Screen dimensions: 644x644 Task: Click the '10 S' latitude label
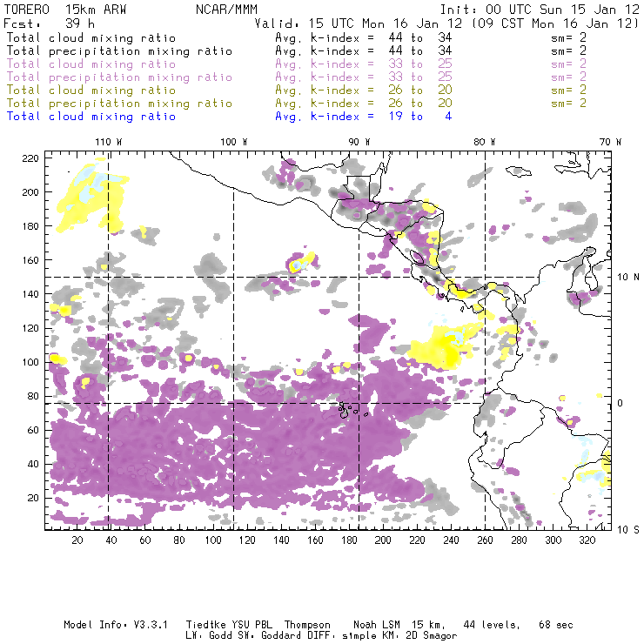pos(628,530)
